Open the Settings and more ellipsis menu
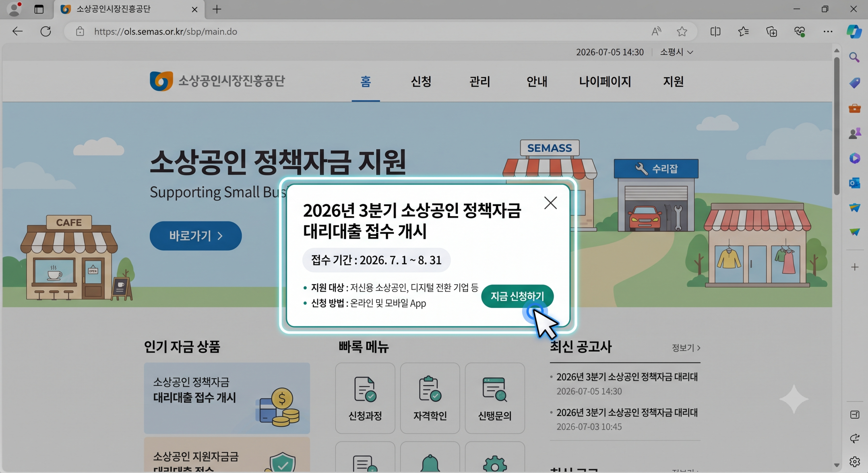868x473 pixels. point(828,32)
